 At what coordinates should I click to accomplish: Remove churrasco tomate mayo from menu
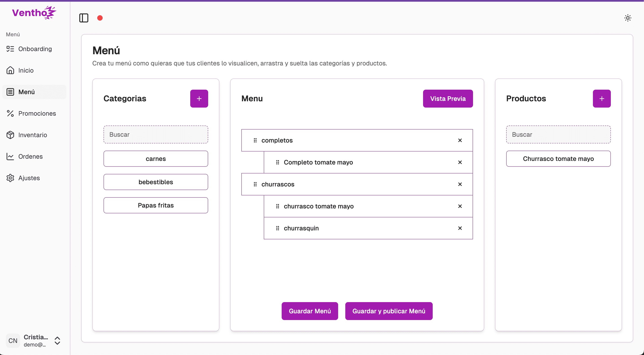click(460, 206)
